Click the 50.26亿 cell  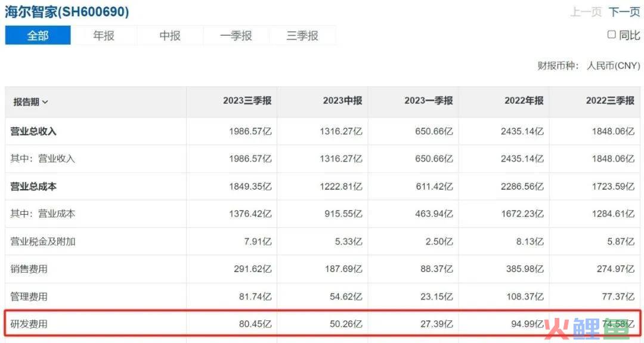coord(346,324)
